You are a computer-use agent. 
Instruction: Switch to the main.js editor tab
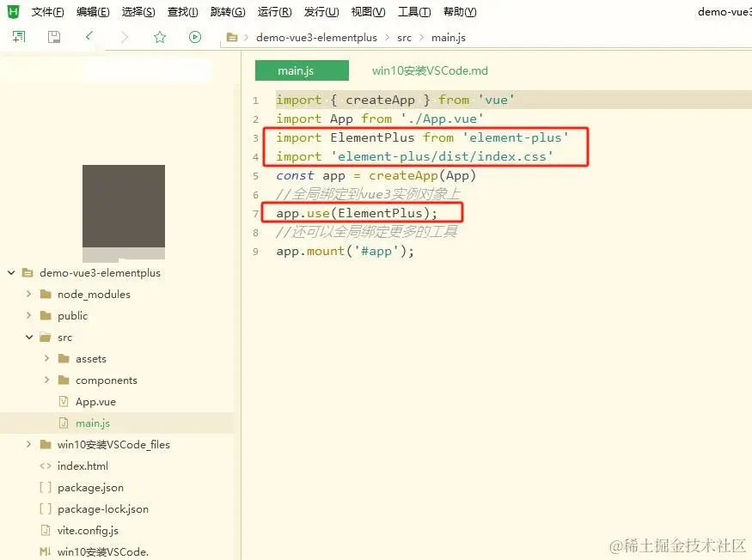tap(302, 70)
